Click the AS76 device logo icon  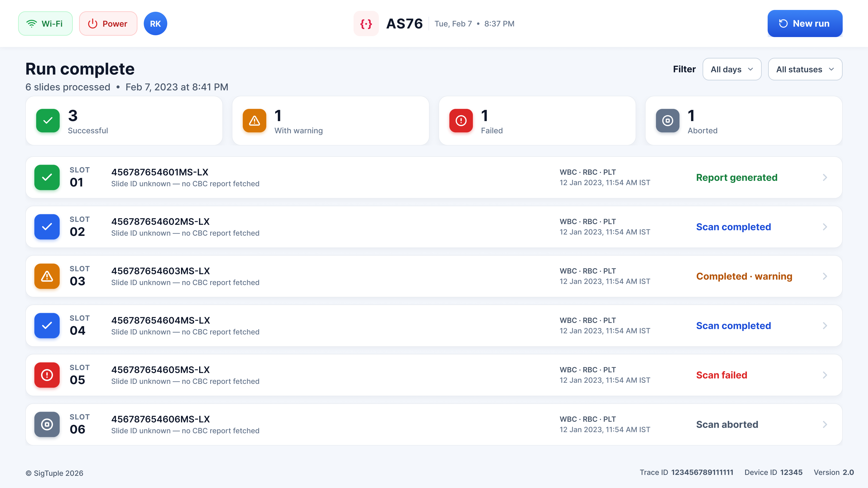366,23
